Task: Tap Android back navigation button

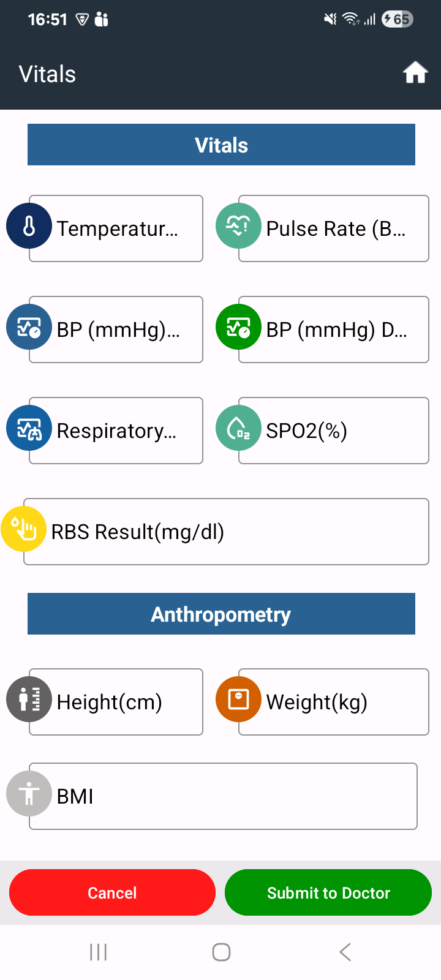Action: pyautogui.click(x=345, y=952)
